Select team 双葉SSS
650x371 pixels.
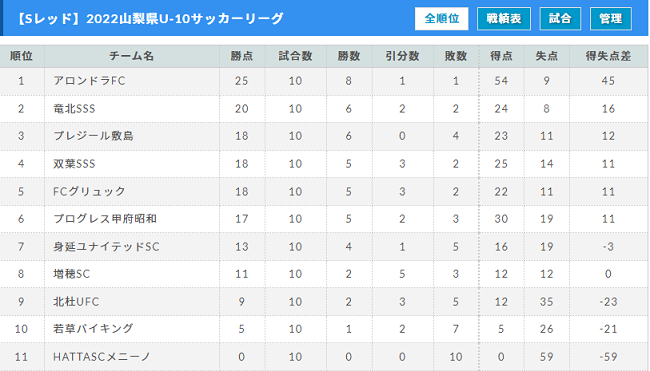74,164
